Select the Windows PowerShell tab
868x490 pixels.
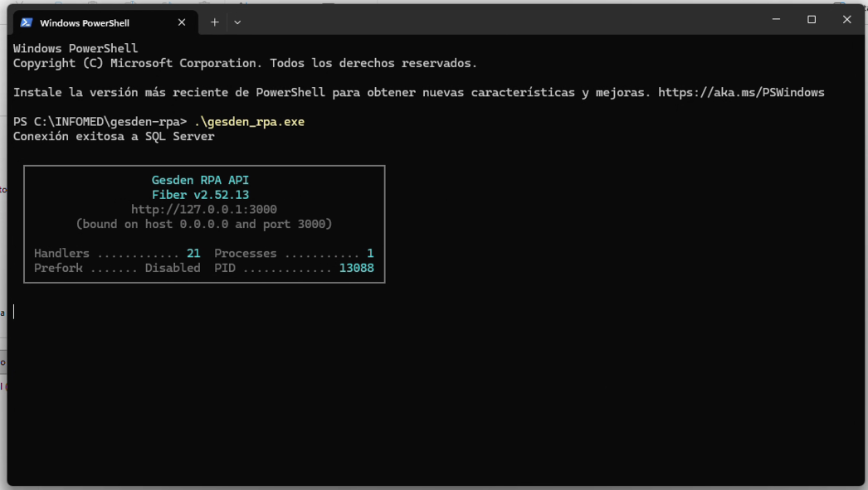point(105,22)
